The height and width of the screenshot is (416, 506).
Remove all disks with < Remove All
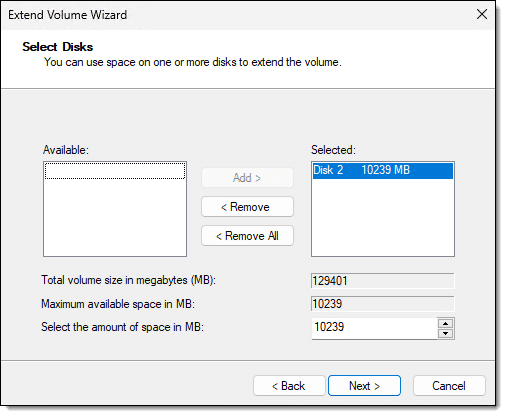[247, 236]
